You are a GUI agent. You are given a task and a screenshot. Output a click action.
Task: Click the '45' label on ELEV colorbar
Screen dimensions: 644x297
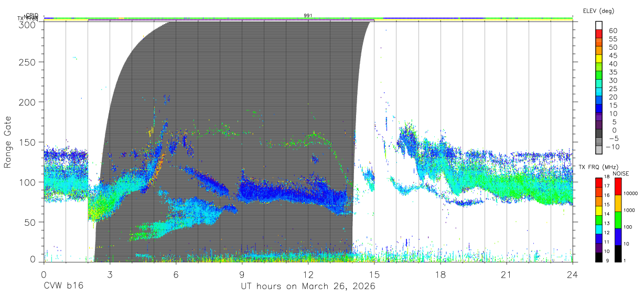(613, 56)
